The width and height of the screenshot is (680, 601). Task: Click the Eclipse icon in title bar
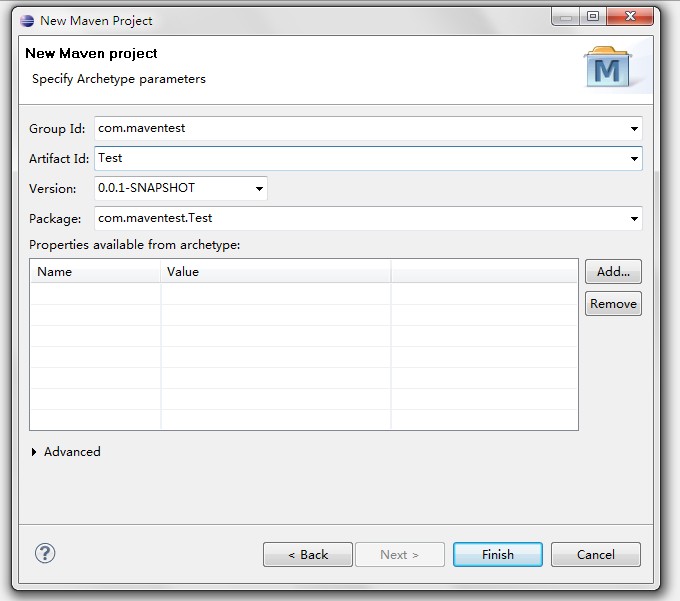[27, 21]
